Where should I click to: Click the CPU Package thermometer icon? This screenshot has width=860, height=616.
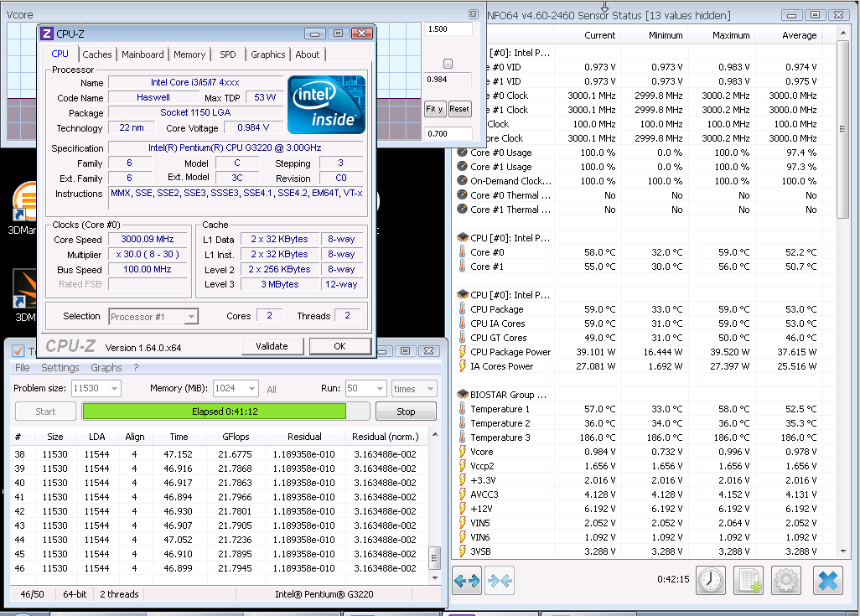pos(463,309)
